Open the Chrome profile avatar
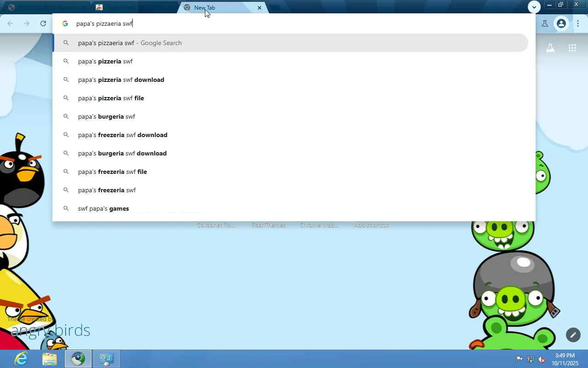The width and height of the screenshot is (588, 368). click(x=561, y=23)
